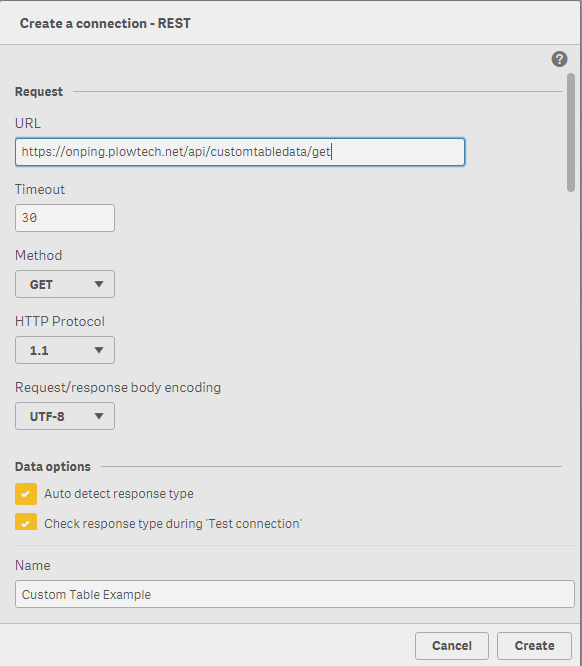Open the help question mark icon
Image resolution: width=582 pixels, height=666 pixels.
pyautogui.click(x=559, y=59)
